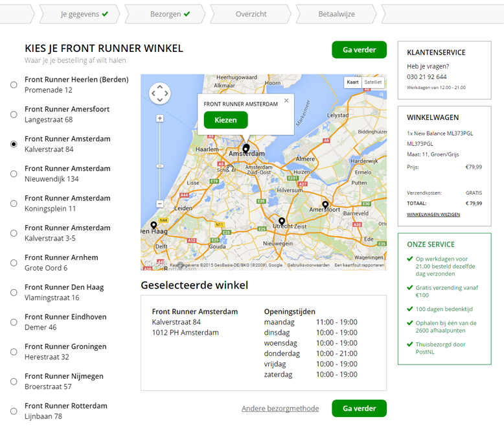Select Front Runner Arnhem radio button
Viewport: 504px width, 428px height.
click(x=14, y=263)
